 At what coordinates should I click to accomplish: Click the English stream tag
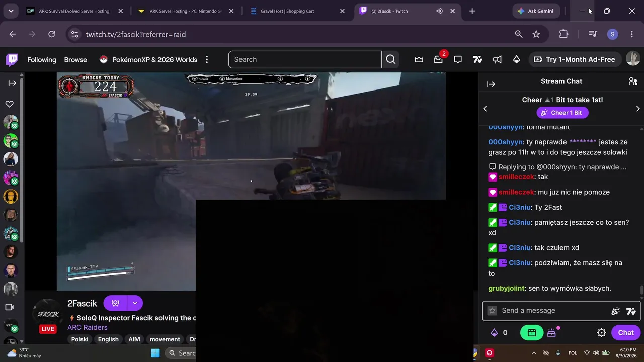pos(108,339)
